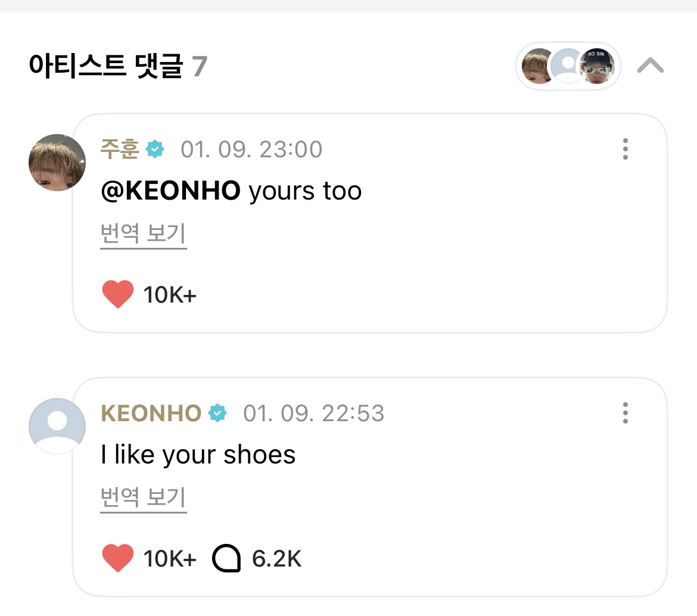Open more options on KEONHO's comment
Image resolution: width=697 pixels, height=616 pixels.
[x=625, y=413]
